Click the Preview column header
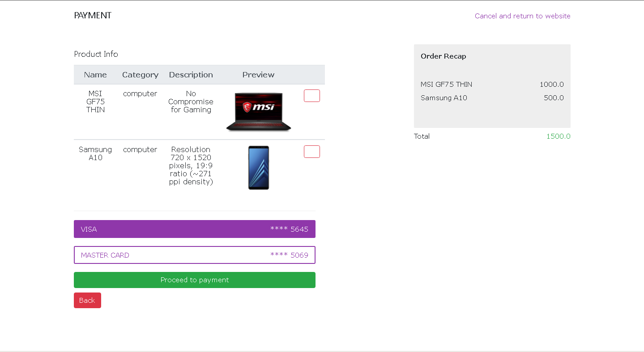The image size is (644, 352). pos(258,74)
